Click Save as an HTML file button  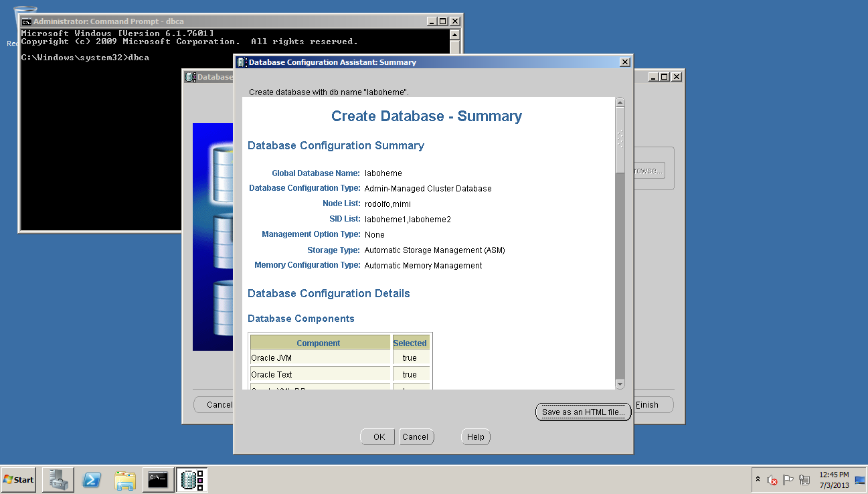pos(583,412)
